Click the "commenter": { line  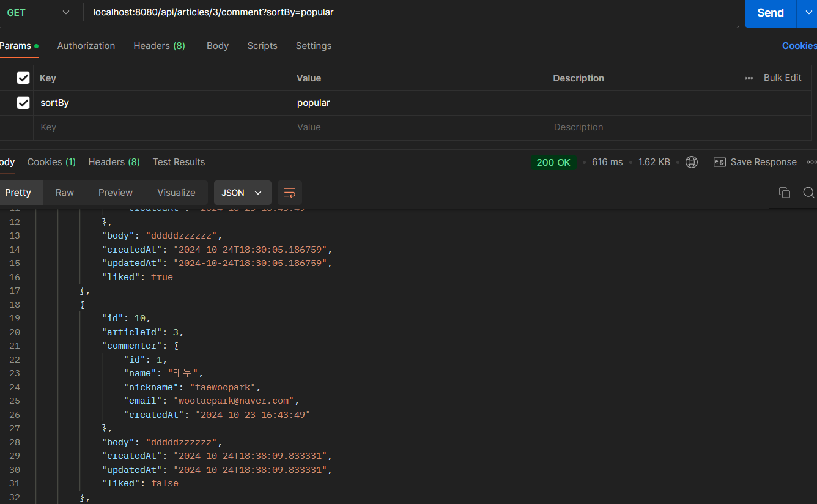coord(140,346)
